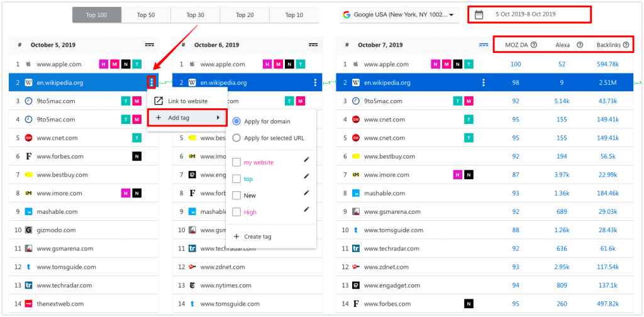Viewport: 644px width, 317px height.
Task: Check the 'top' tag checkbox
Action: (236, 179)
